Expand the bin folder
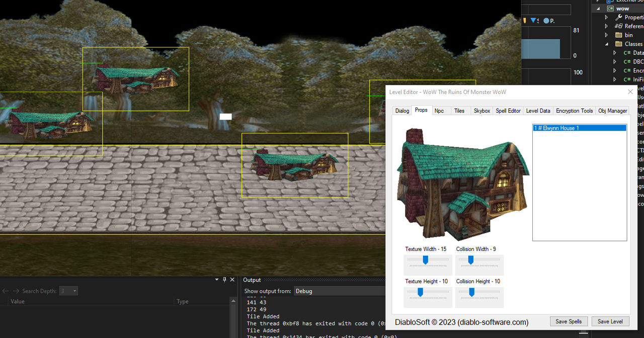Screen dimensions: 644x338 [607, 35]
